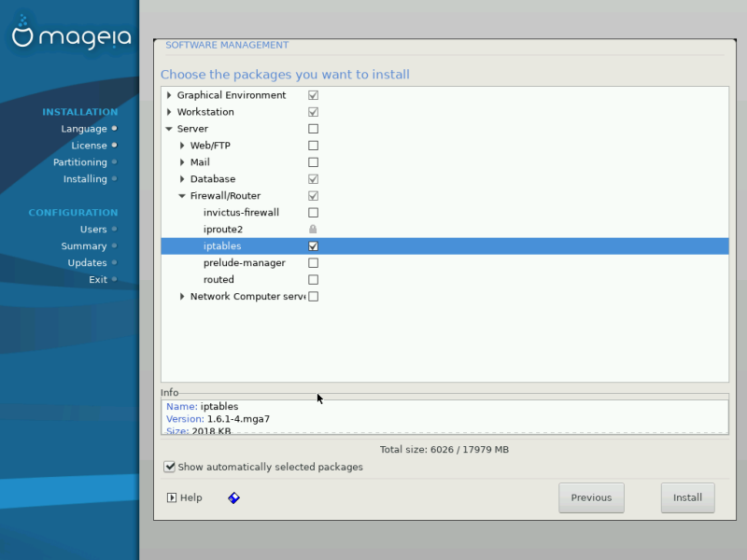
Task: Check the Server group checkbox
Action: 313,129
